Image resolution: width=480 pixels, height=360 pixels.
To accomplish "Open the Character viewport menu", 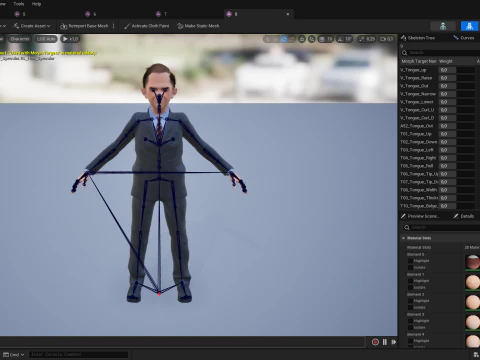I will pyautogui.click(x=20, y=39).
